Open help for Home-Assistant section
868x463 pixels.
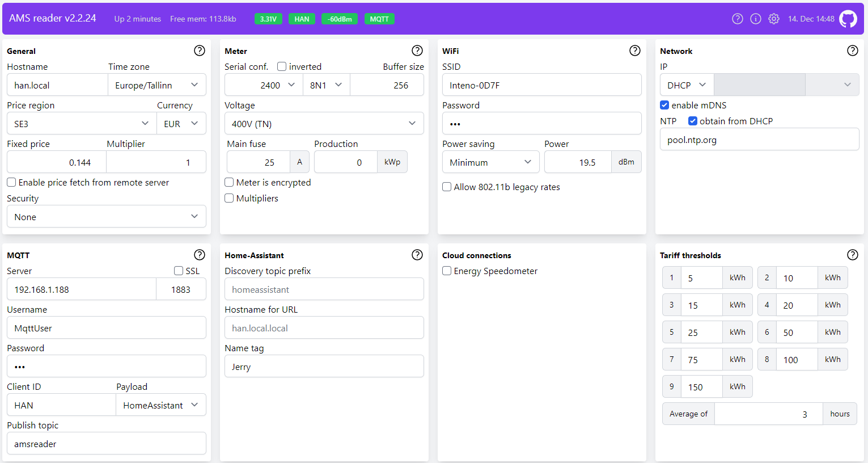tap(417, 255)
